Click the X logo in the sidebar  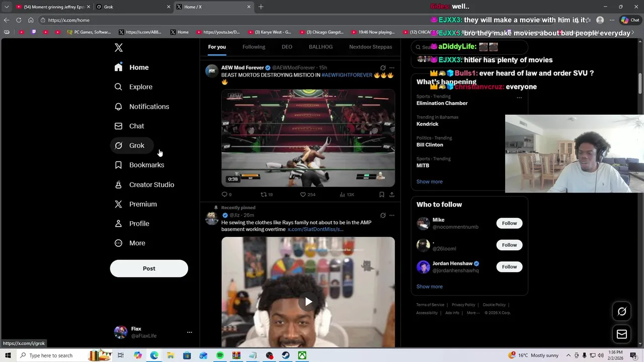pyautogui.click(x=118, y=48)
